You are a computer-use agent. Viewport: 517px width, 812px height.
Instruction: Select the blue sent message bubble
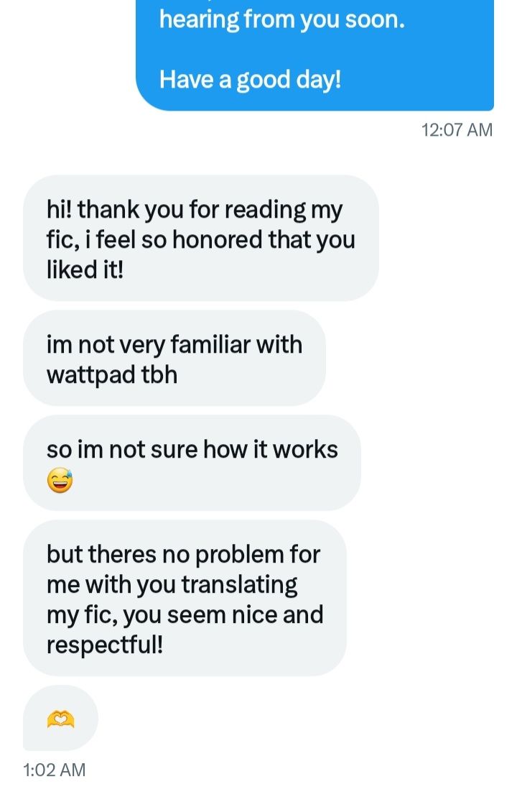315,55
